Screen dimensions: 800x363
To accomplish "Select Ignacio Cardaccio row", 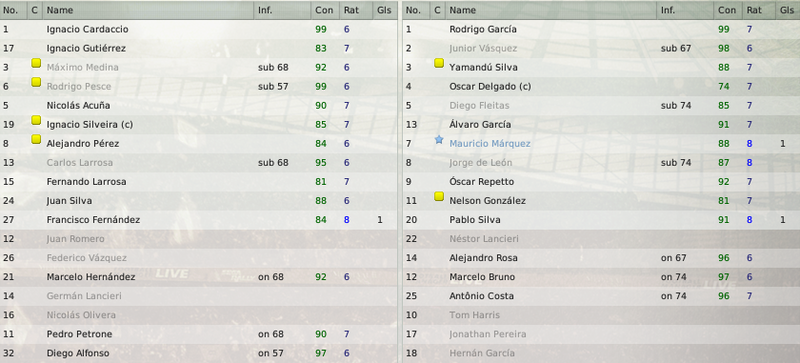I will 198,29.
